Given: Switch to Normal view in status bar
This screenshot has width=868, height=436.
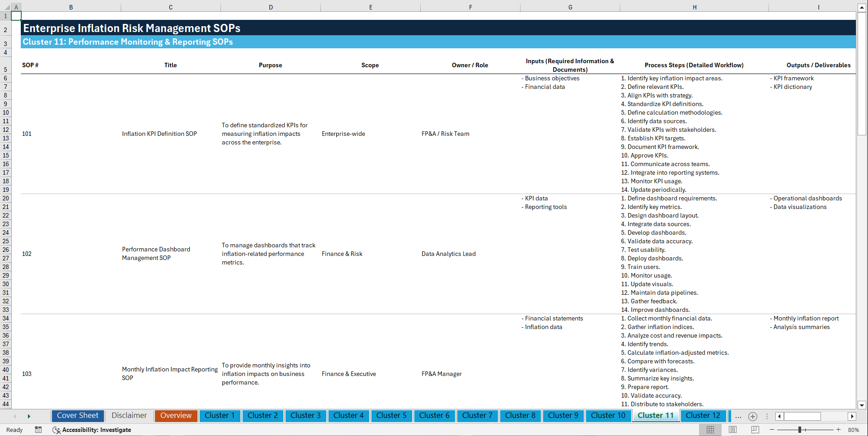Looking at the screenshot, I should tap(710, 430).
